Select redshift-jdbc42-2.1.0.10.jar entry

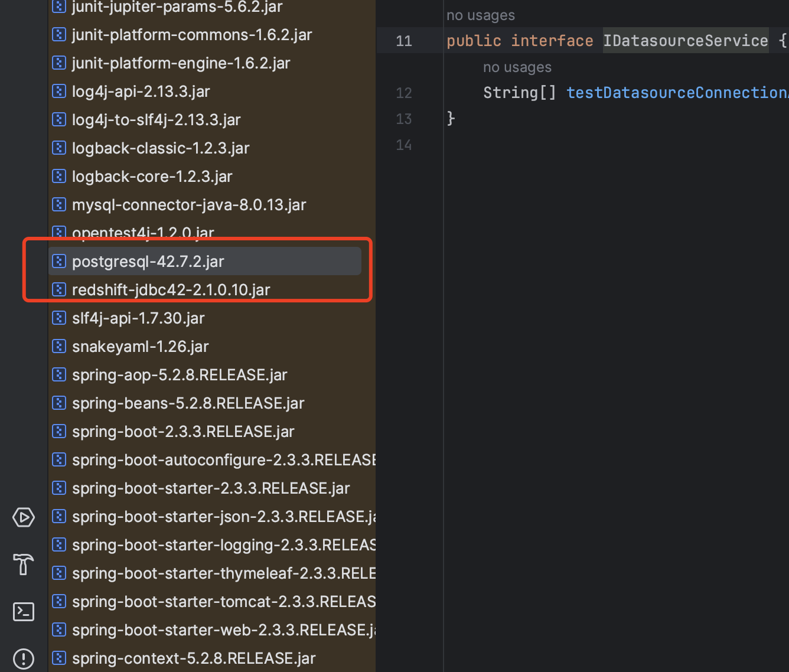coord(205,289)
